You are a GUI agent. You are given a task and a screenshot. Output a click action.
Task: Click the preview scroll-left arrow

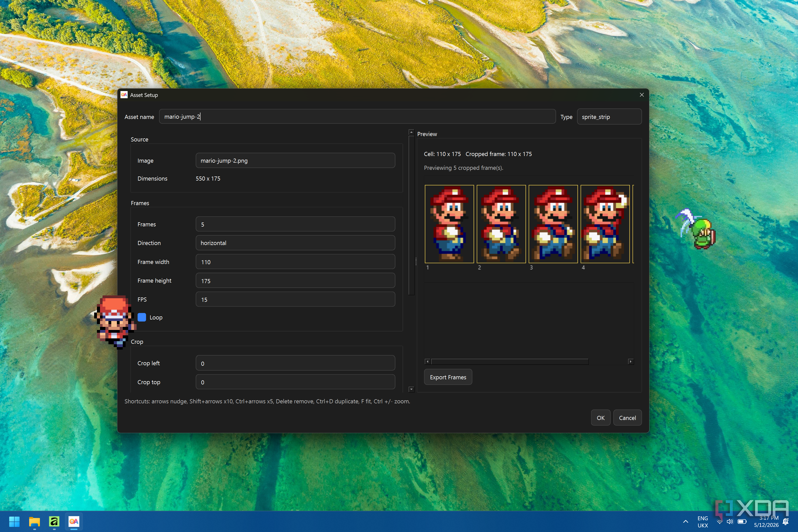pos(427,362)
